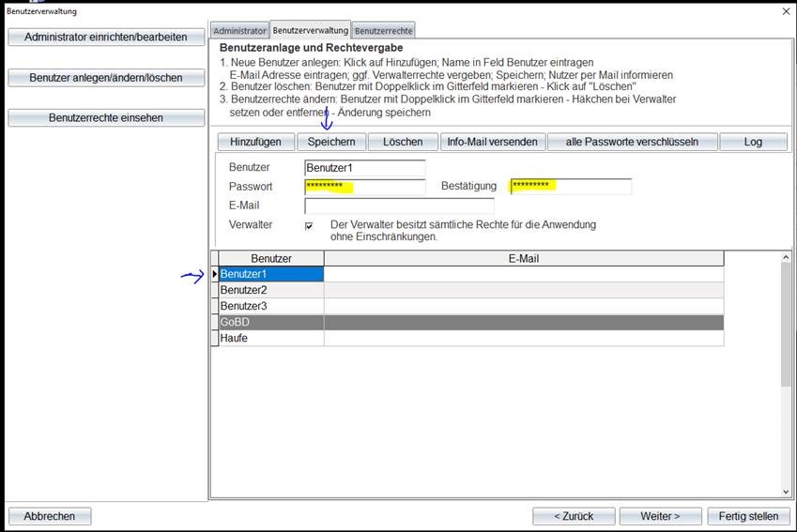Save changes with Speichern button

coord(331,142)
